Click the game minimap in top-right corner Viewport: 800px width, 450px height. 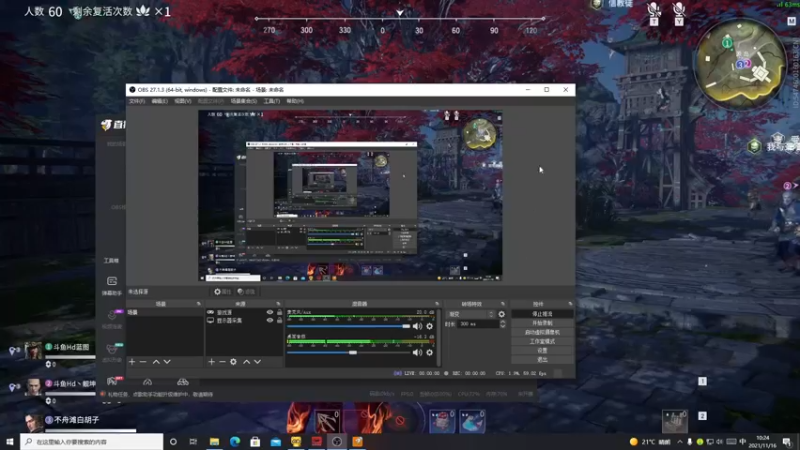pyautogui.click(x=741, y=62)
